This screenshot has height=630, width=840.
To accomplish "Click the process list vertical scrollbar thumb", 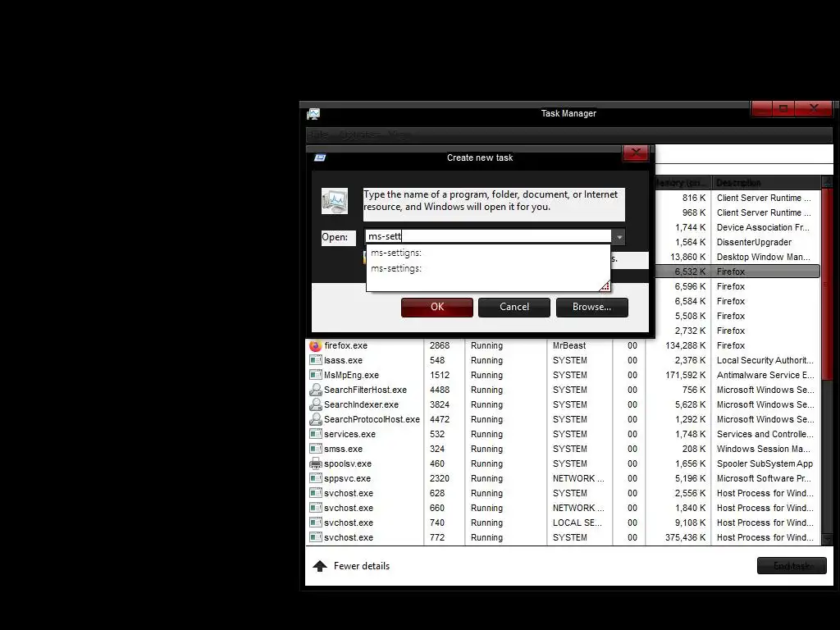I will pyautogui.click(x=827, y=284).
